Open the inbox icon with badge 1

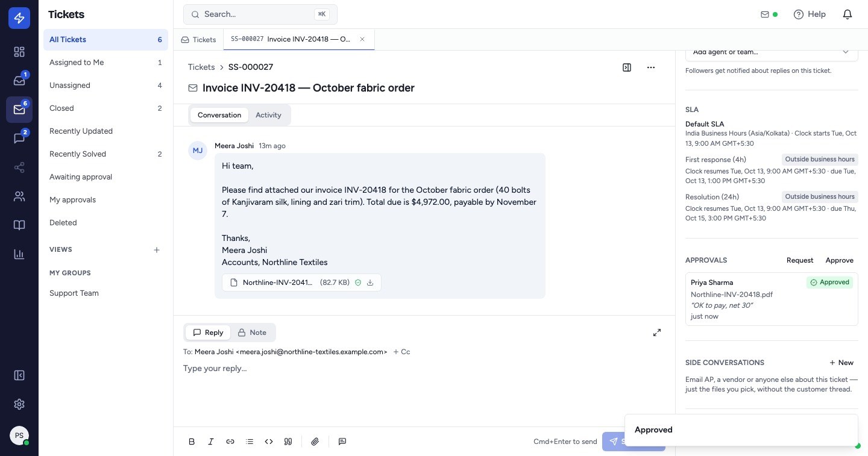tap(19, 81)
